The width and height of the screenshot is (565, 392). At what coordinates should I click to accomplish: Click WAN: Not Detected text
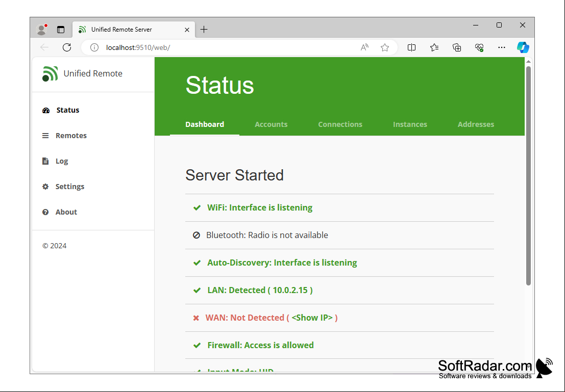244,318
